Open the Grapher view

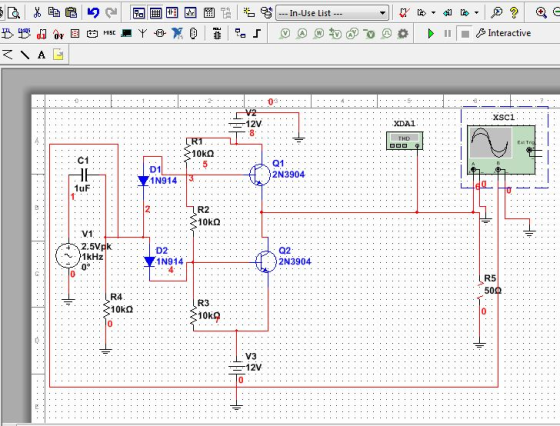pyautogui.click(x=190, y=13)
